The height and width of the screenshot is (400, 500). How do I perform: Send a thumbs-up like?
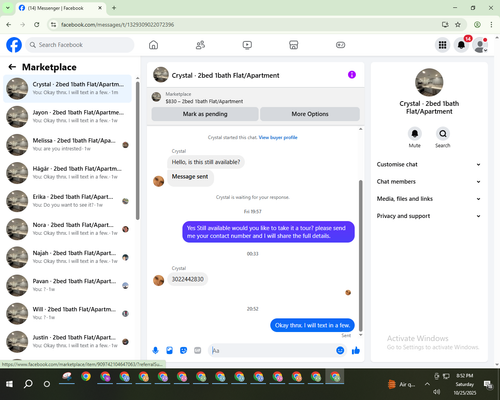click(356, 350)
